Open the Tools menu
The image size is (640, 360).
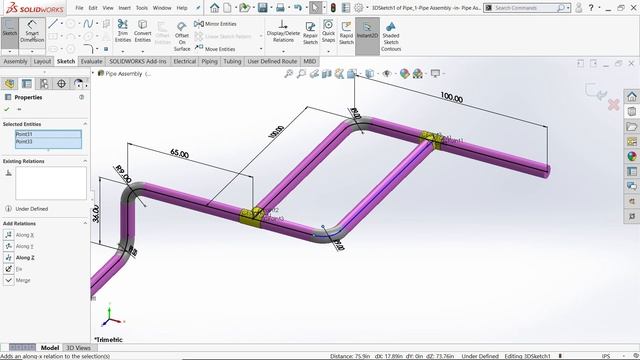tap(142, 8)
